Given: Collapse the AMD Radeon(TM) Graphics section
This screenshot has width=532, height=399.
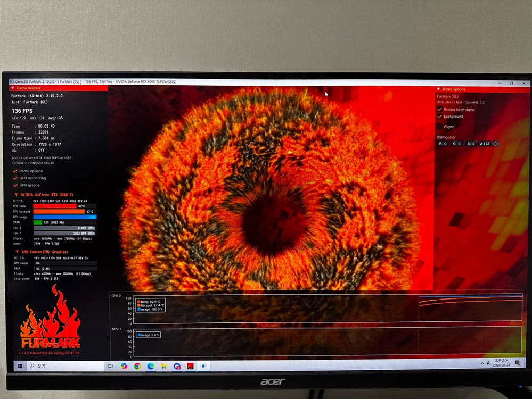Looking at the screenshot, I should coord(17,252).
